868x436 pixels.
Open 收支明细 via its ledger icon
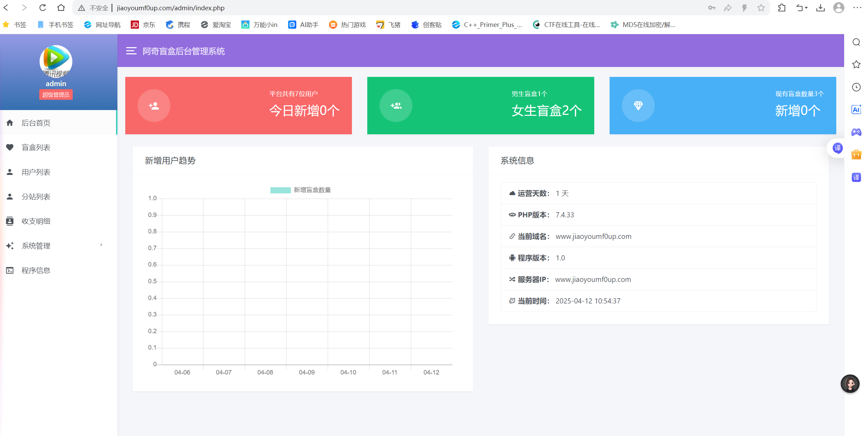coord(10,221)
